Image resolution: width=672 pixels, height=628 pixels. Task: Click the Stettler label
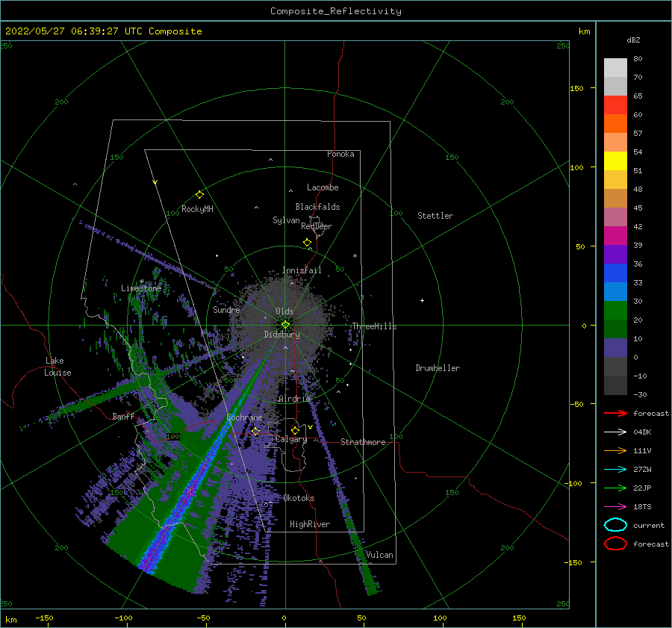(435, 216)
